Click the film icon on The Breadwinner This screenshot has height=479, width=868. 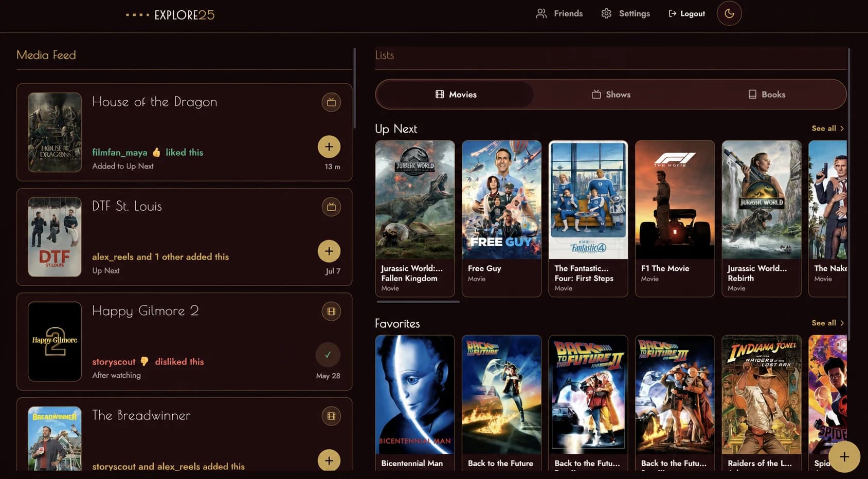[331, 416]
